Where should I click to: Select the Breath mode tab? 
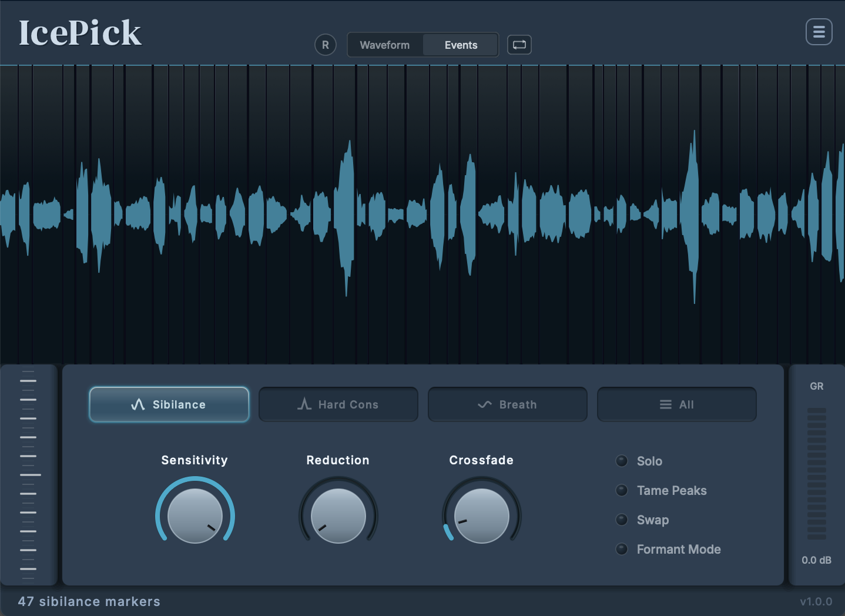tap(508, 404)
